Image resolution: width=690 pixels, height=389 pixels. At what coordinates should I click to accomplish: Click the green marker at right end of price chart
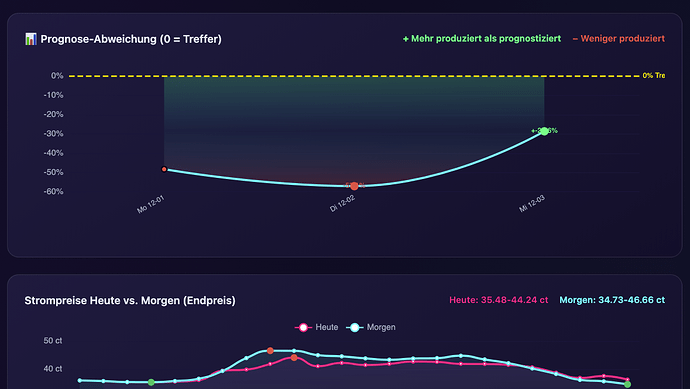[x=628, y=385]
